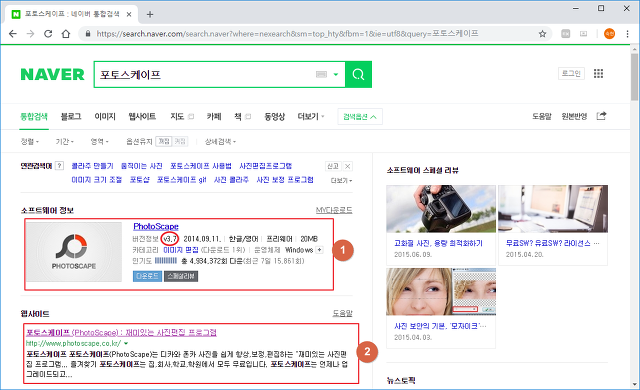Click the green Naver search magnifier button
Image resolution: width=640 pixels, height=390 pixels.
point(358,74)
